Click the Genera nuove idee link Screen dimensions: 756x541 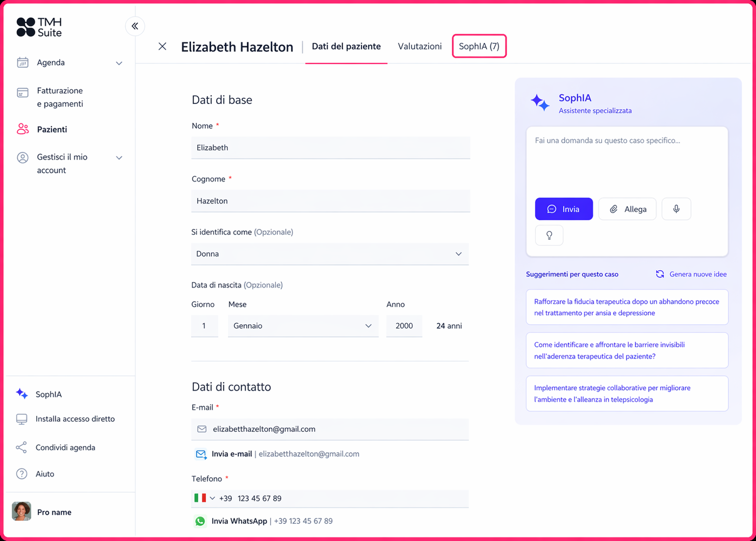pyautogui.click(x=698, y=274)
